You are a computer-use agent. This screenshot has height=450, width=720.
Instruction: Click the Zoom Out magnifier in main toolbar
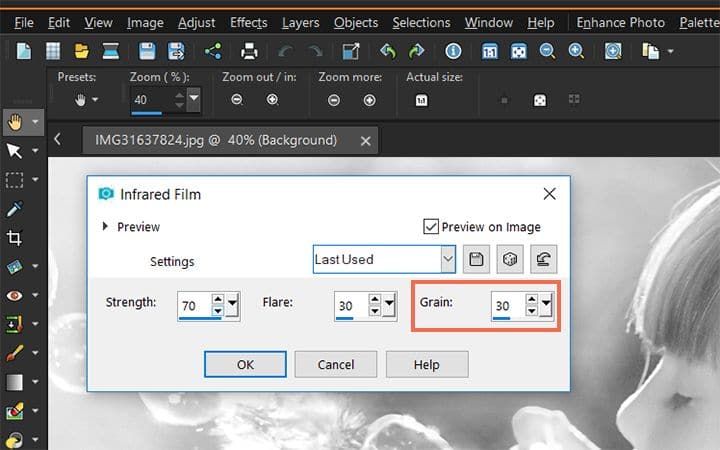[547, 51]
